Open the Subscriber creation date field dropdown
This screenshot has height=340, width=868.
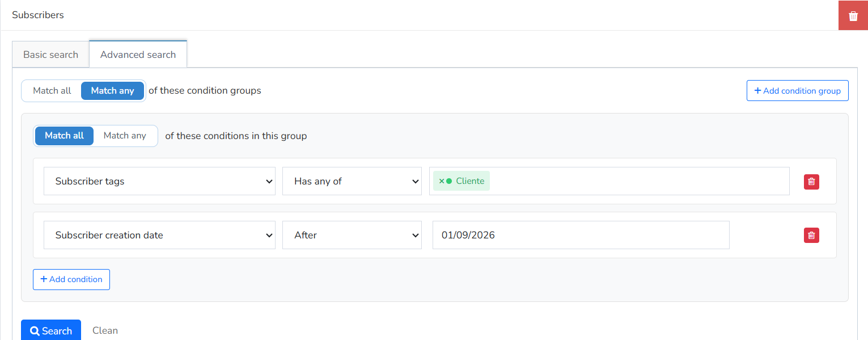tap(159, 235)
